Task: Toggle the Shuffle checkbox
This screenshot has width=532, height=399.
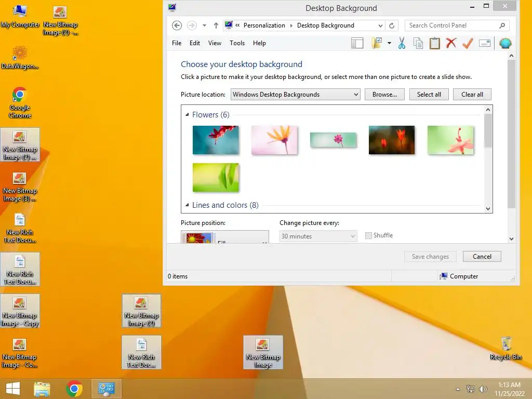Action: point(368,235)
